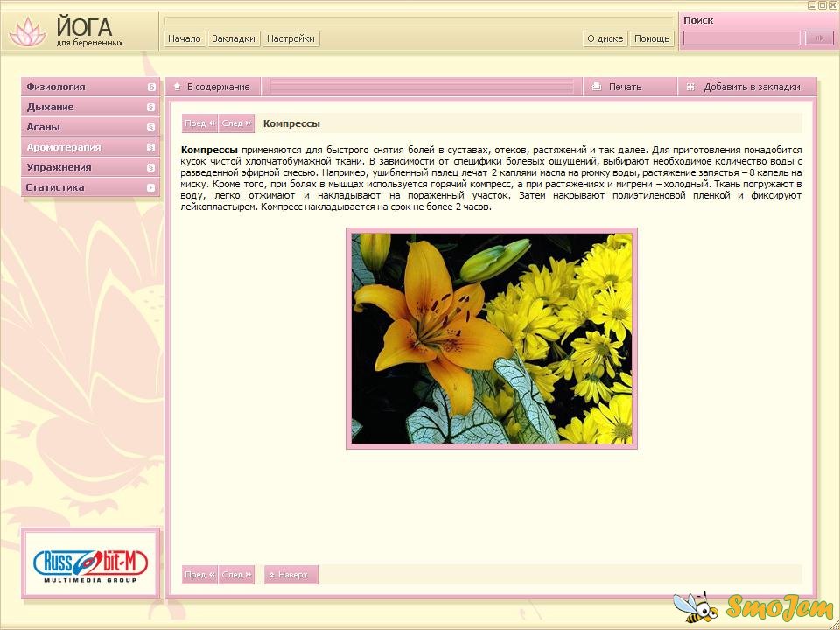Click Добавить в закладки
This screenshot has width=840, height=630.
(x=747, y=87)
